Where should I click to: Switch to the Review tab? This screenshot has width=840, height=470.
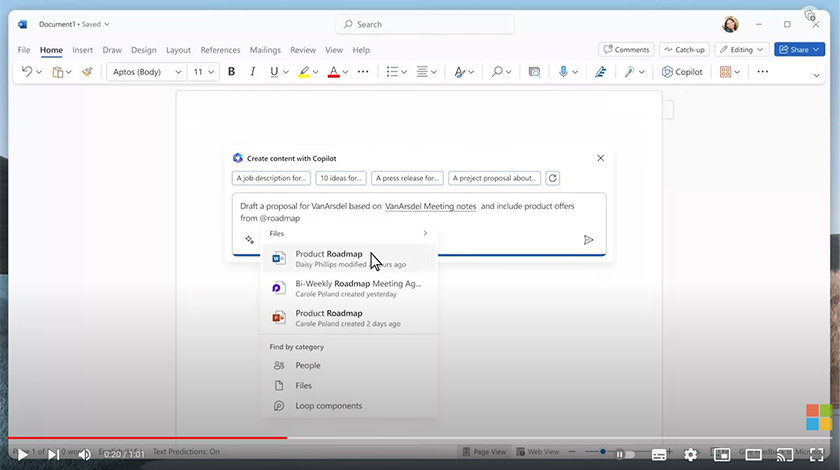click(303, 50)
